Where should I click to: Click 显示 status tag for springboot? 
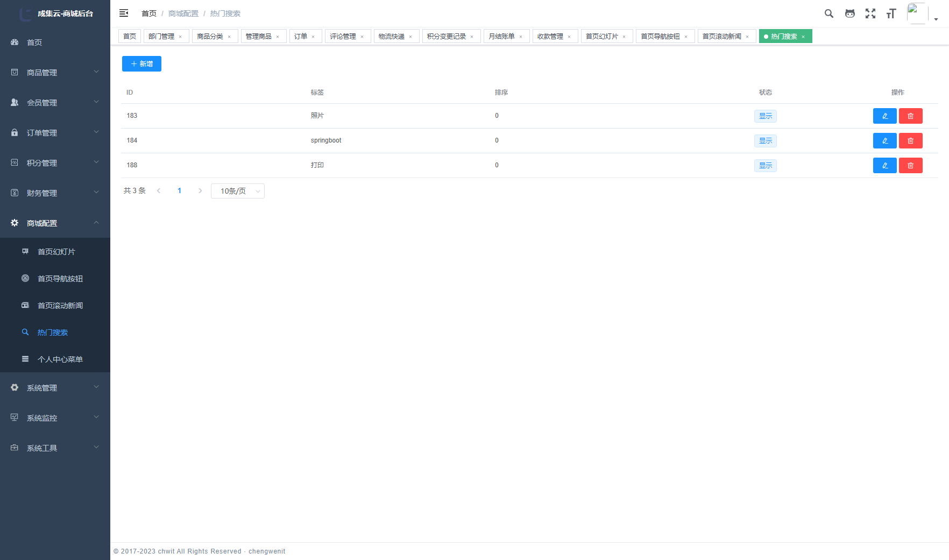[x=766, y=141]
